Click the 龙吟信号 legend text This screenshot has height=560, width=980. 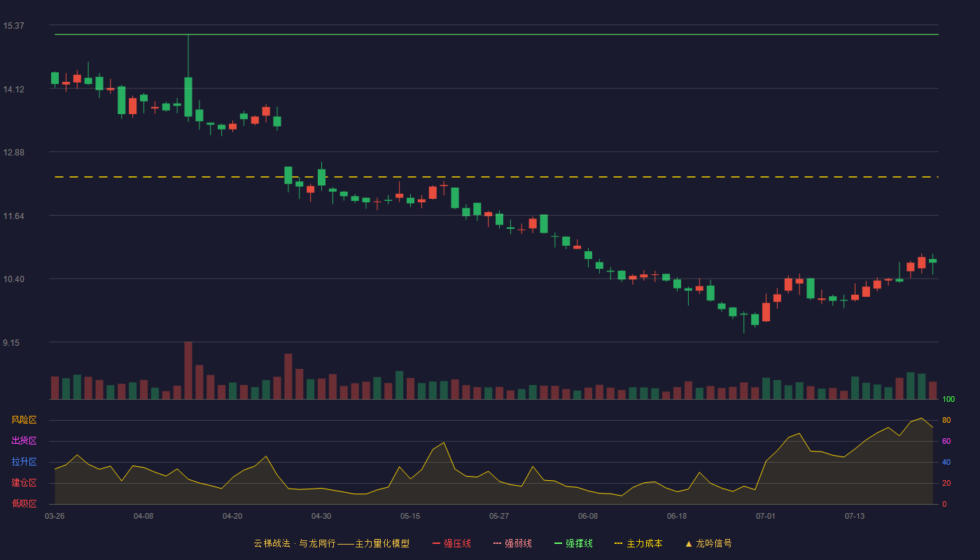714,543
